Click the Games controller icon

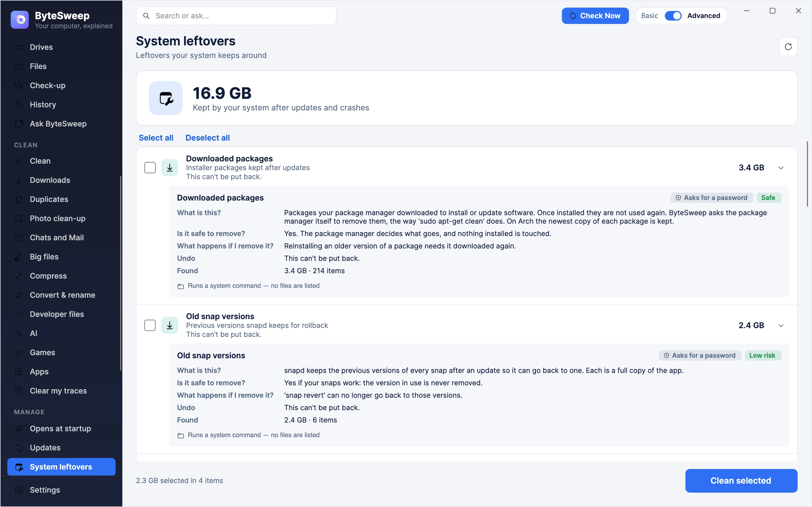point(19,352)
